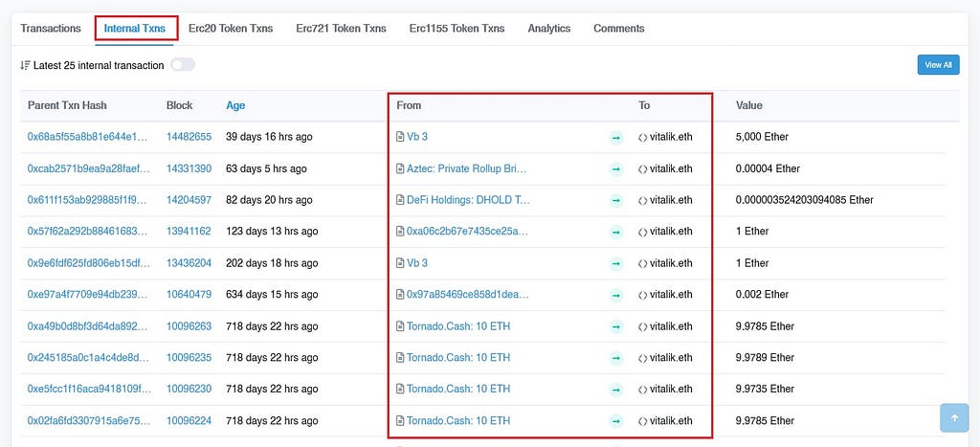Viewport: 980px width, 447px height.
Task: Open block 13436204
Action: 189,263
